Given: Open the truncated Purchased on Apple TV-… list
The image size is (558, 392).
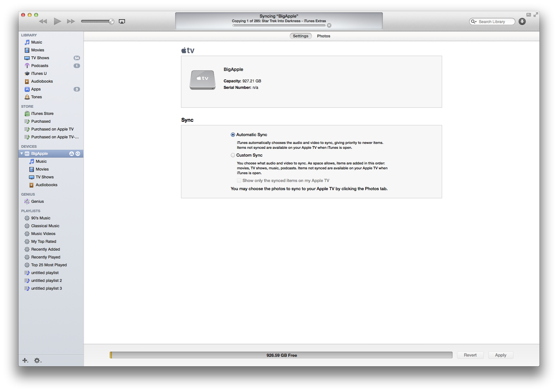Looking at the screenshot, I should point(51,137).
